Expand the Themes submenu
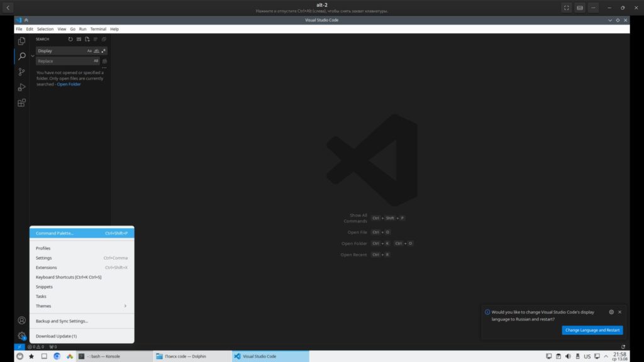This screenshot has width=644, height=362. [x=82, y=306]
